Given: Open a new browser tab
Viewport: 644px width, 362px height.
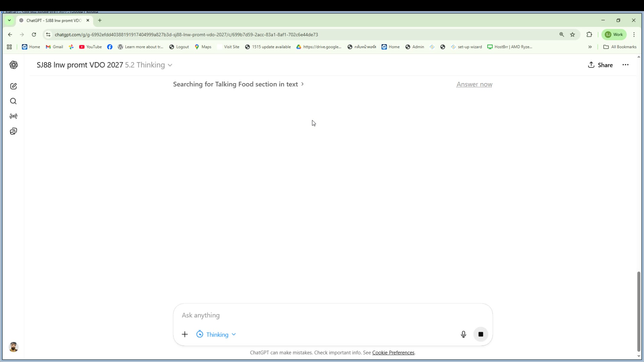Looking at the screenshot, I should [100, 20].
